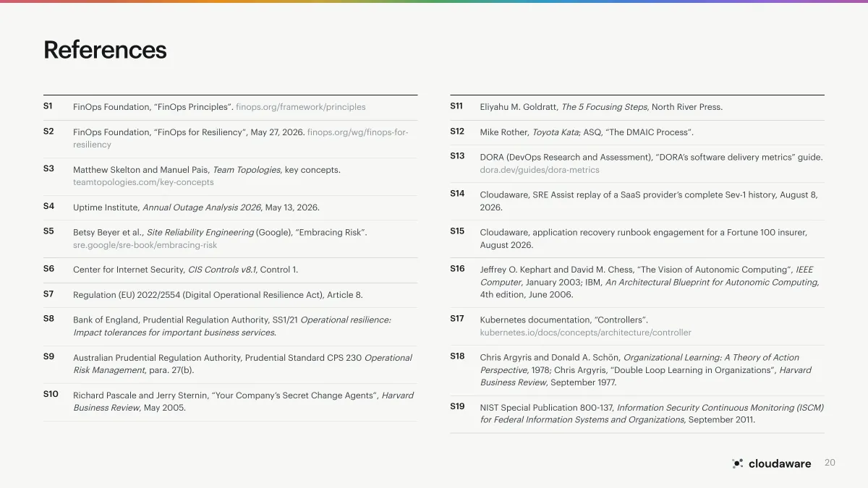The height and width of the screenshot is (488, 868).
Task: Click reference label S8
Action: pyautogui.click(x=48, y=318)
